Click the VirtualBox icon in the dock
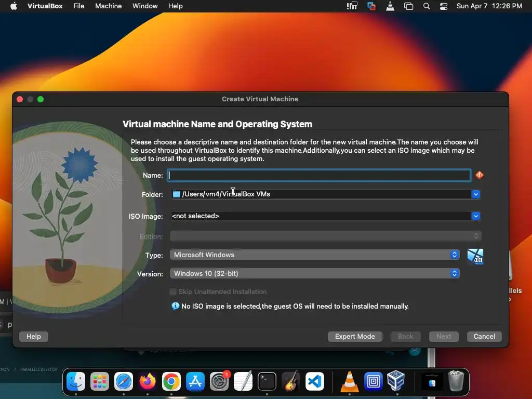This screenshot has width=532, height=399. pyautogui.click(x=396, y=381)
